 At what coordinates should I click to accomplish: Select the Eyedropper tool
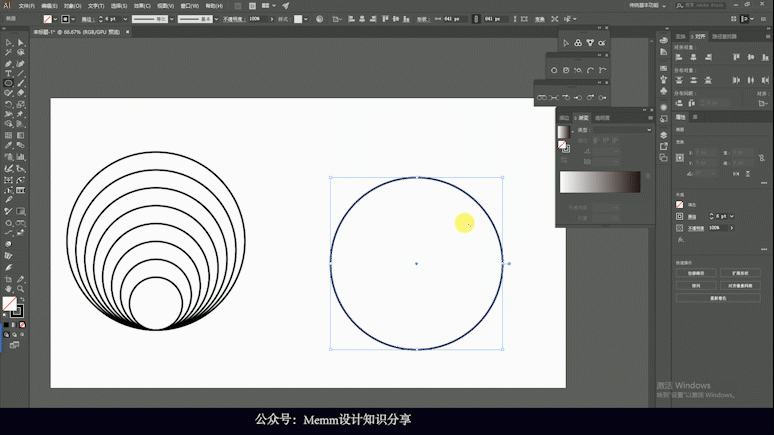(x=8, y=146)
